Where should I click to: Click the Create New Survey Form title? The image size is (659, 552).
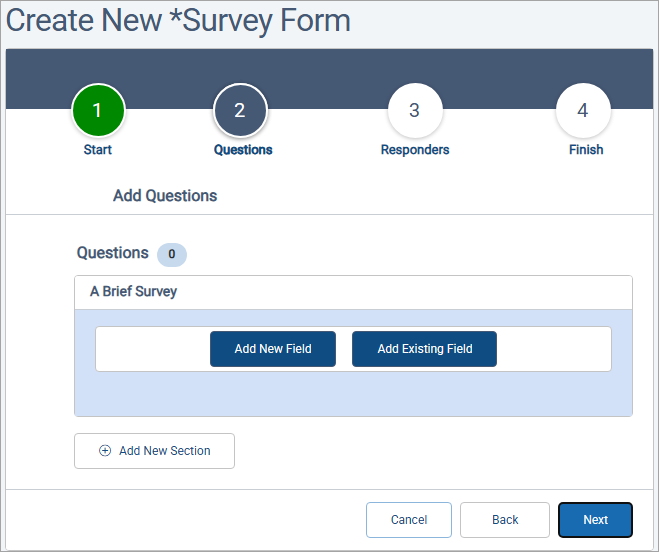coord(179,20)
